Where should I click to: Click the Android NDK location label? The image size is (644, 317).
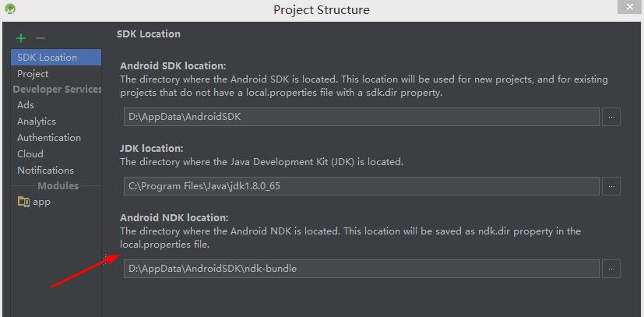click(x=174, y=217)
